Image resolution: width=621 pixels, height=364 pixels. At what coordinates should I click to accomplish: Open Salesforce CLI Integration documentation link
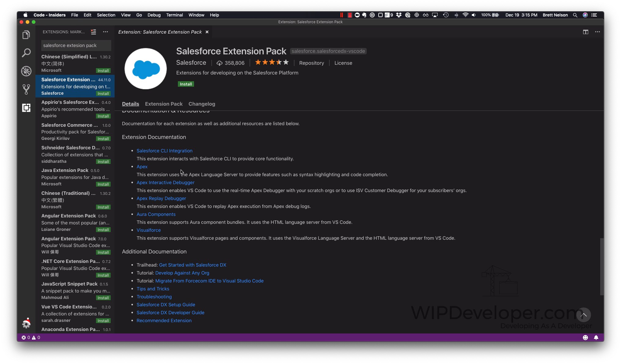(164, 151)
